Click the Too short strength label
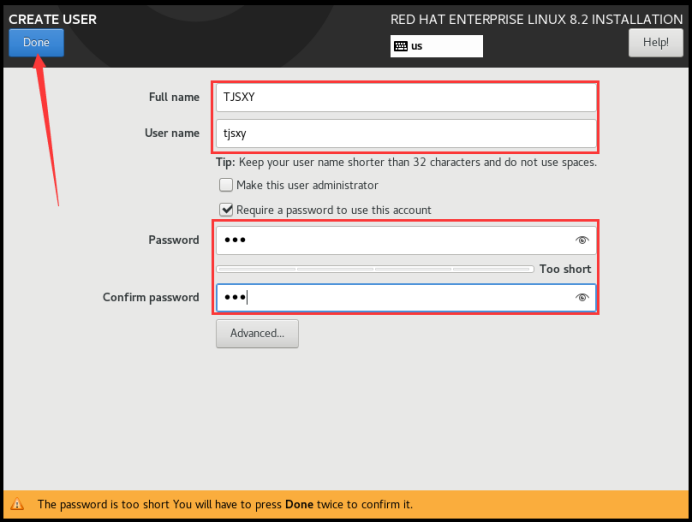Screen dimensions: 692x523 565,269
